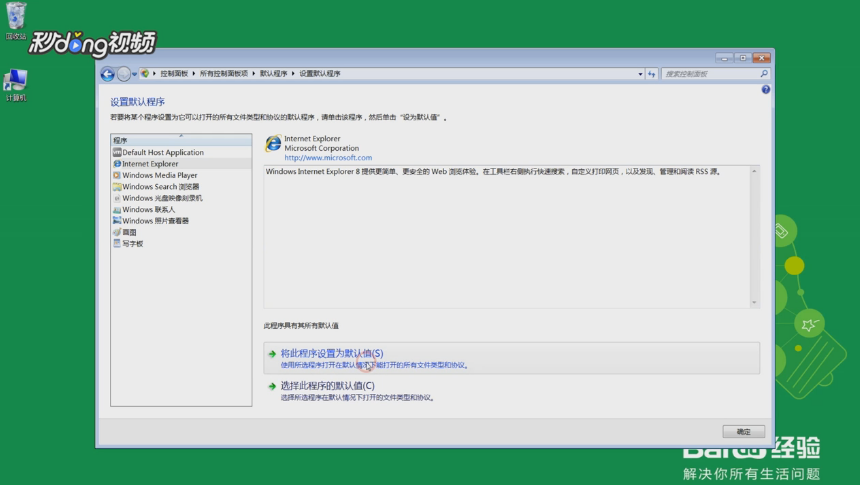Image resolution: width=860 pixels, height=485 pixels.
Task: Open the recent pages dropdown arrow
Action: pos(134,74)
